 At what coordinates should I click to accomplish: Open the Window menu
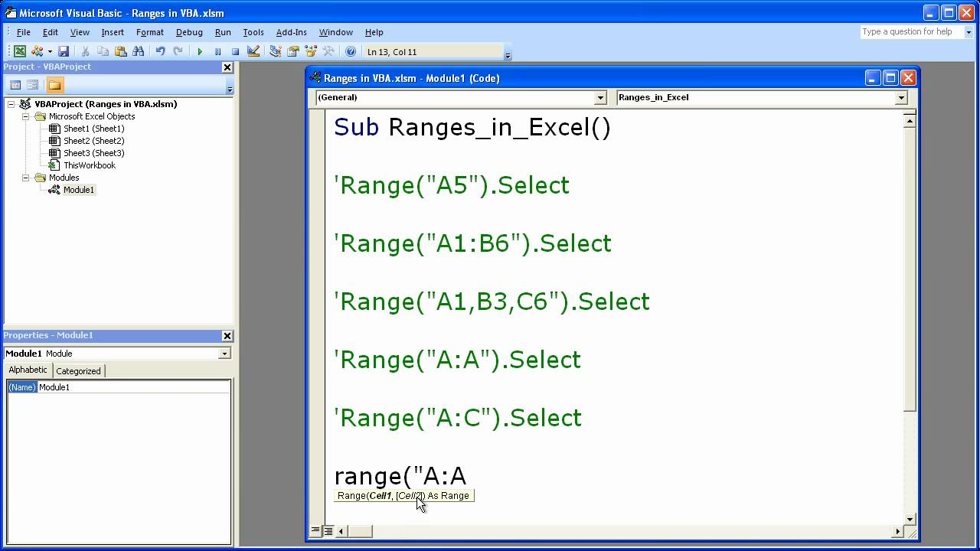[336, 32]
